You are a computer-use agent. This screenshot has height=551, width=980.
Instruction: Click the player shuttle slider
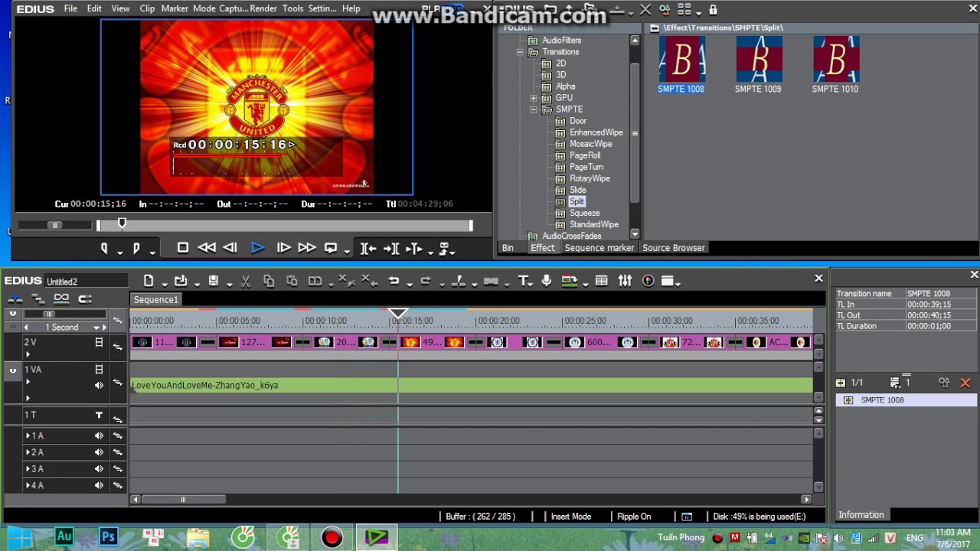(x=54, y=225)
